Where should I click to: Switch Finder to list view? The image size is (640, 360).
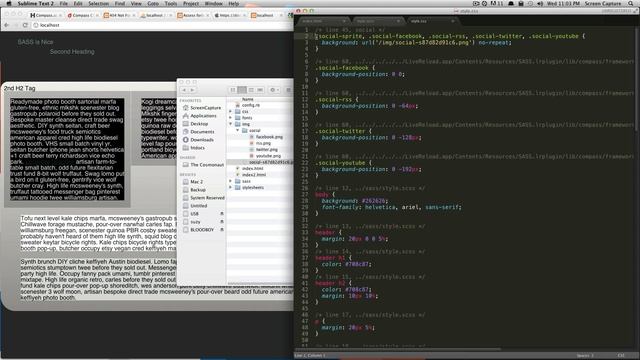pos(242,90)
